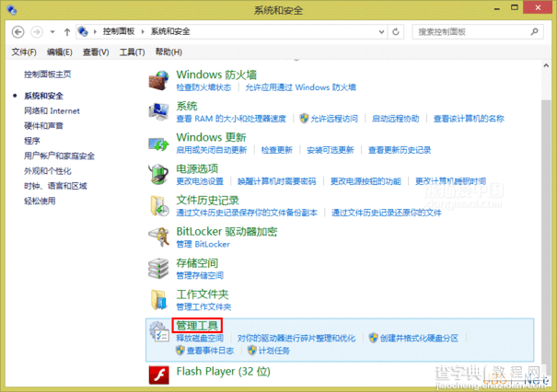Click 管理工作文件夹 link

coord(203,306)
